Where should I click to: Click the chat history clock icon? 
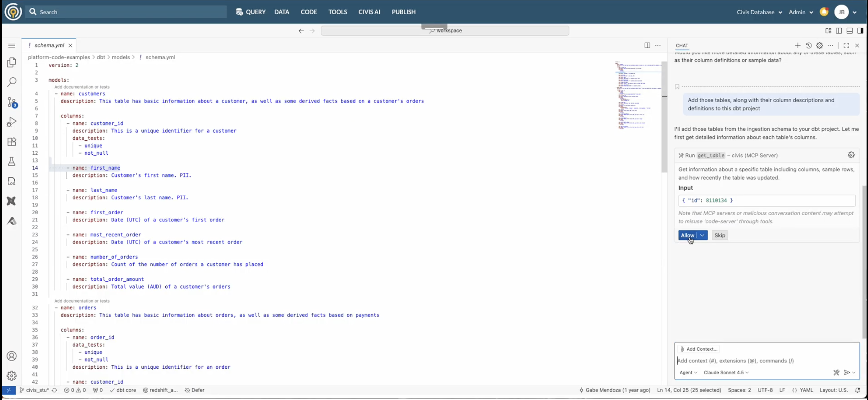tap(809, 45)
